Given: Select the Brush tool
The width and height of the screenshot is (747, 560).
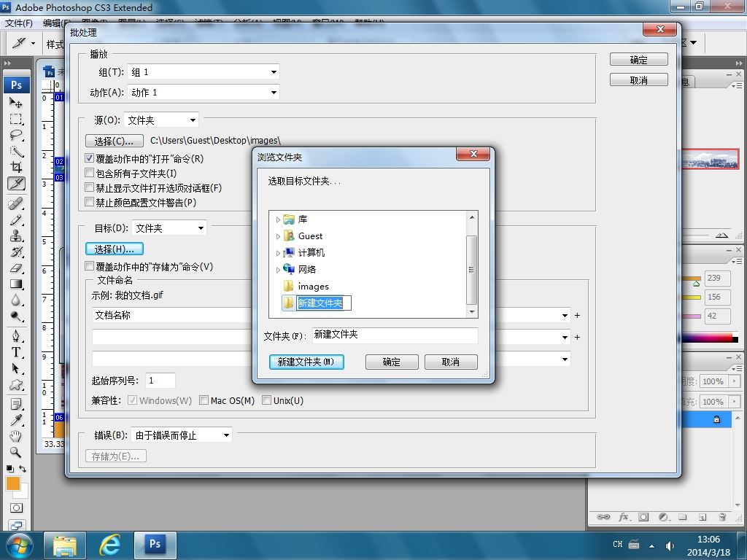Looking at the screenshot, I should [x=16, y=220].
